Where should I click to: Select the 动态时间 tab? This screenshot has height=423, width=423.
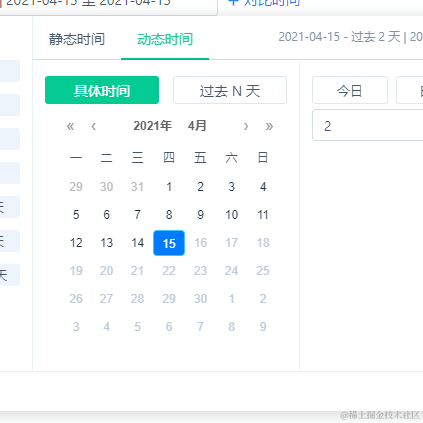(165, 39)
